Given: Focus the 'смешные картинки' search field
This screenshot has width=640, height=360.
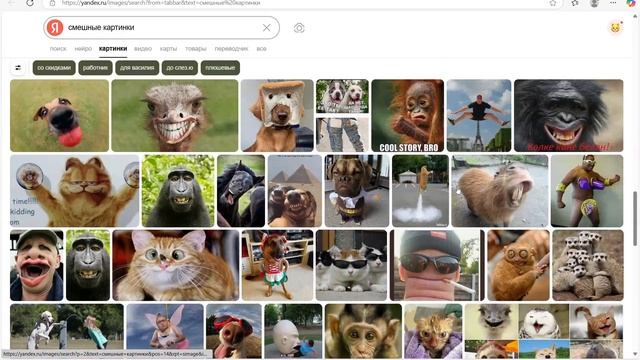Looking at the screenshot, I should tap(162, 27).
